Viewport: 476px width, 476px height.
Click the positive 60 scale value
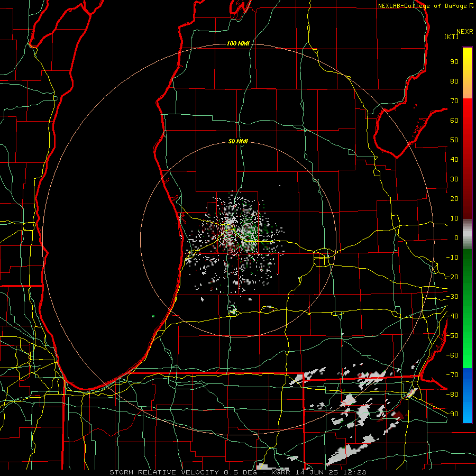click(454, 120)
